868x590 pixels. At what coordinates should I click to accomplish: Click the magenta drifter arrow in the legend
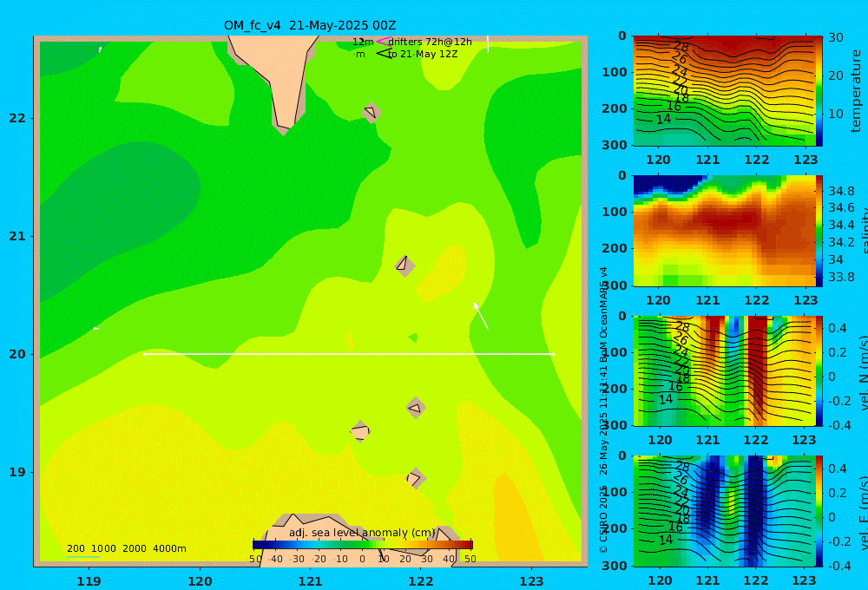pos(384,42)
